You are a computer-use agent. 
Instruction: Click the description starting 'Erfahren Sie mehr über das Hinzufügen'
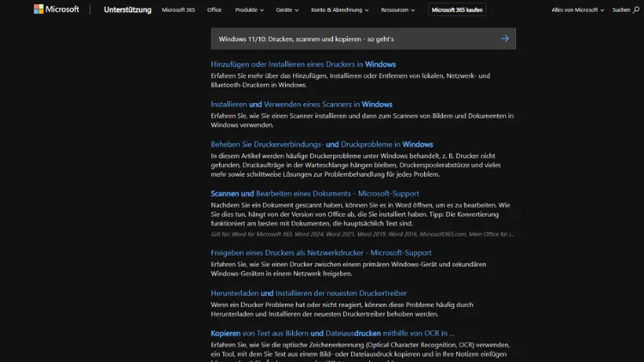click(x=350, y=81)
